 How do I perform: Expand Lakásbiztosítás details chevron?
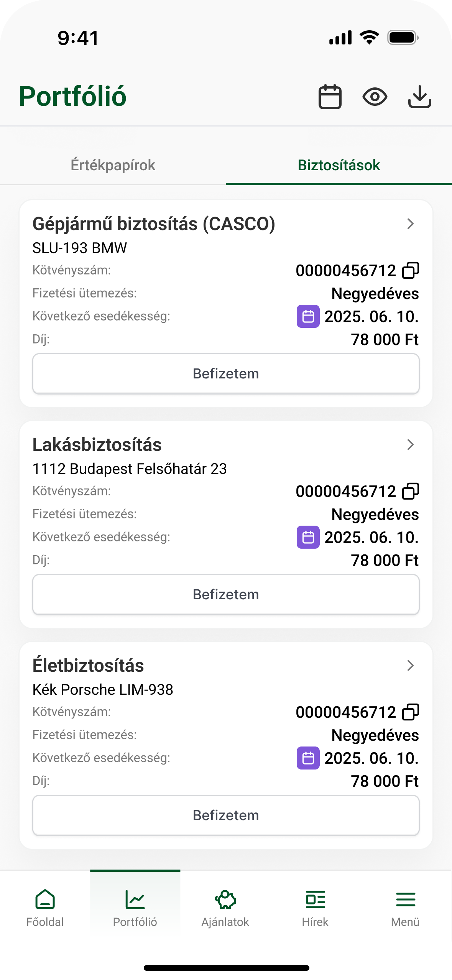tap(410, 445)
